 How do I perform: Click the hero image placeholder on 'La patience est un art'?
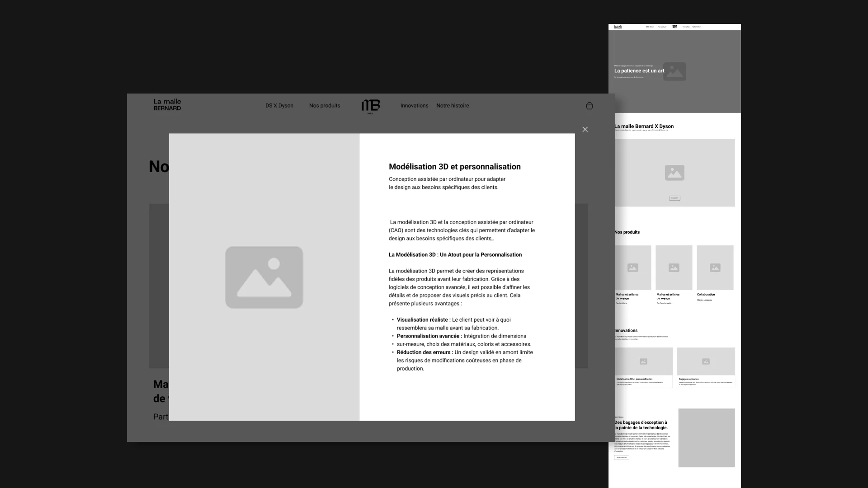[674, 71]
